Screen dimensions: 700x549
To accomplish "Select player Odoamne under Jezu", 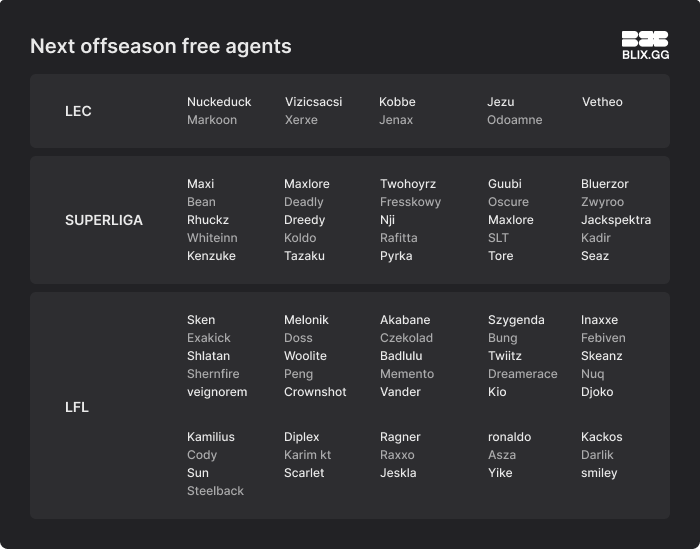I will 515,120.
